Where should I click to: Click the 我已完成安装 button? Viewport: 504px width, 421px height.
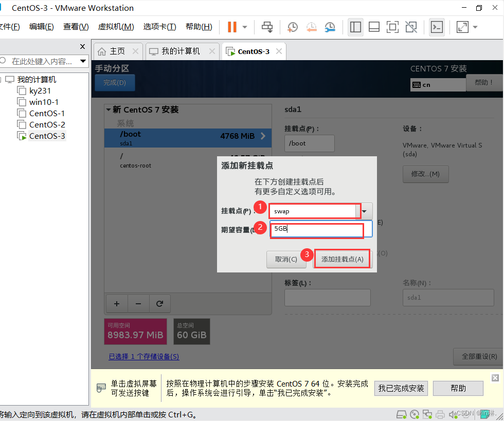click(x=401, y=388)
